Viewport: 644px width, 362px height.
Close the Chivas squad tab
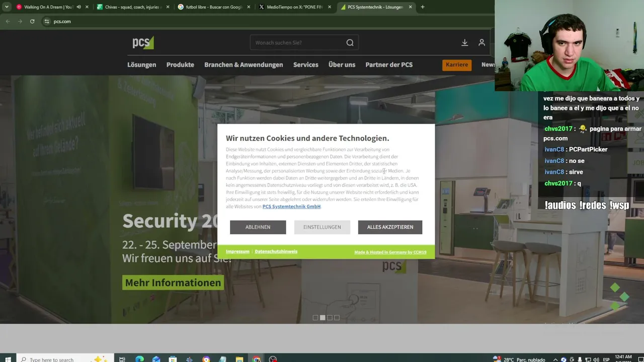point(168,7)
